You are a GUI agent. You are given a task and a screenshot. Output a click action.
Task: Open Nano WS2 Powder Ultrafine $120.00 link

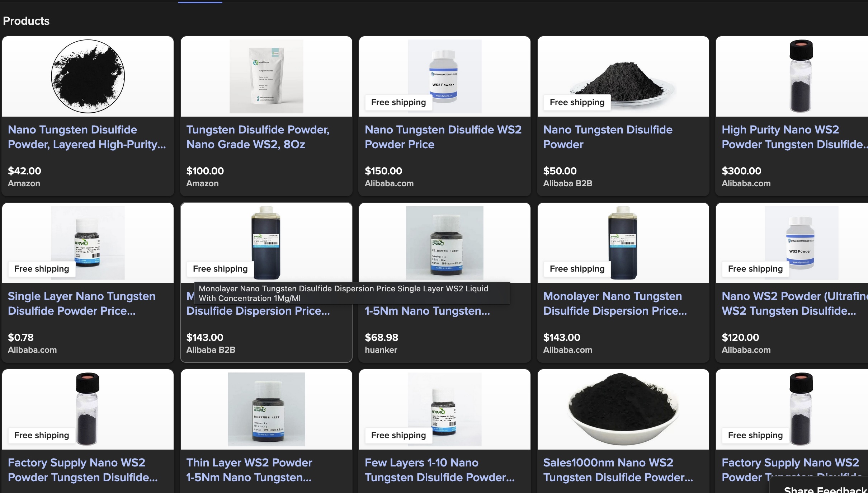point(794,304)
